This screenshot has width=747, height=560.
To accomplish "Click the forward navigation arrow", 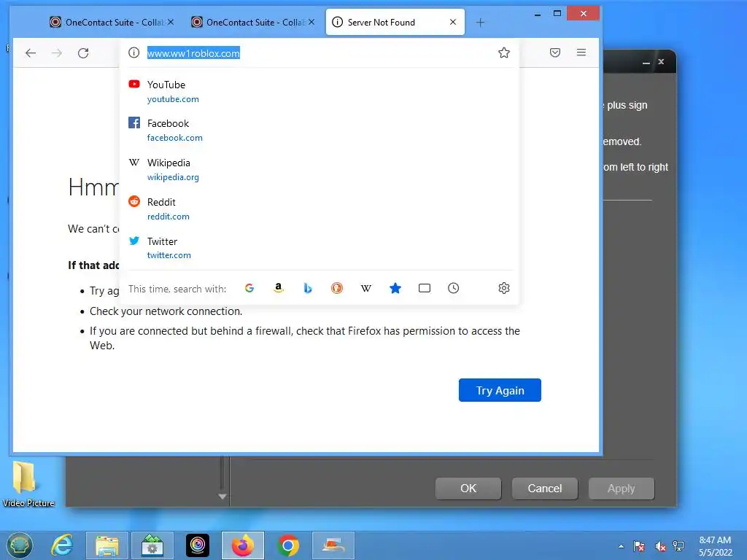I will point(57,52).
